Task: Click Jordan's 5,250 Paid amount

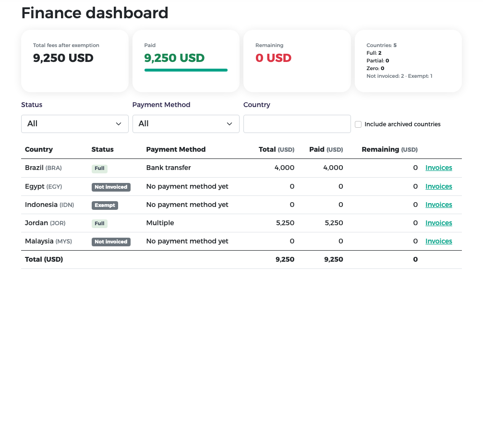Action: [x=334, y=223]
